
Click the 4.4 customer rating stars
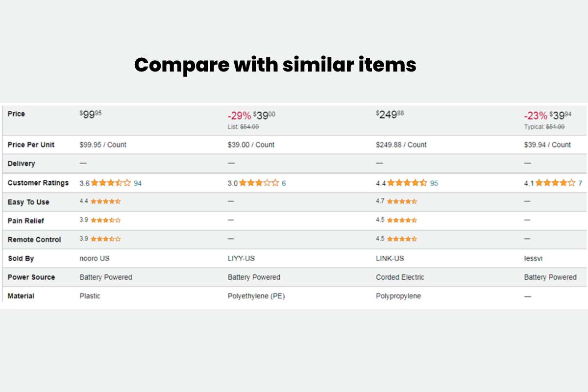point(407,183)
